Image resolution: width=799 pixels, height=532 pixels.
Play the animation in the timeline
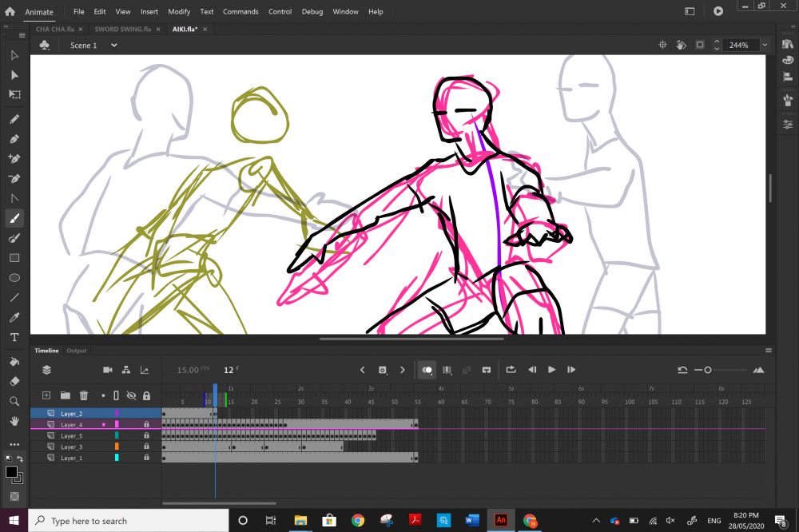(551, 370)
